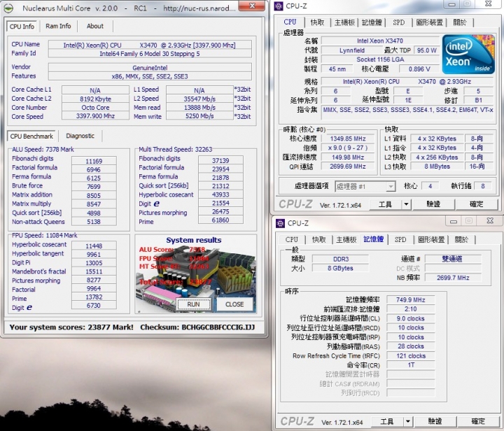Click 驗證 button in memory CPU-Z window
Image resolution: width=504 pixels, height=431 pixels.
pyautogui.click(x=435, y=421)
